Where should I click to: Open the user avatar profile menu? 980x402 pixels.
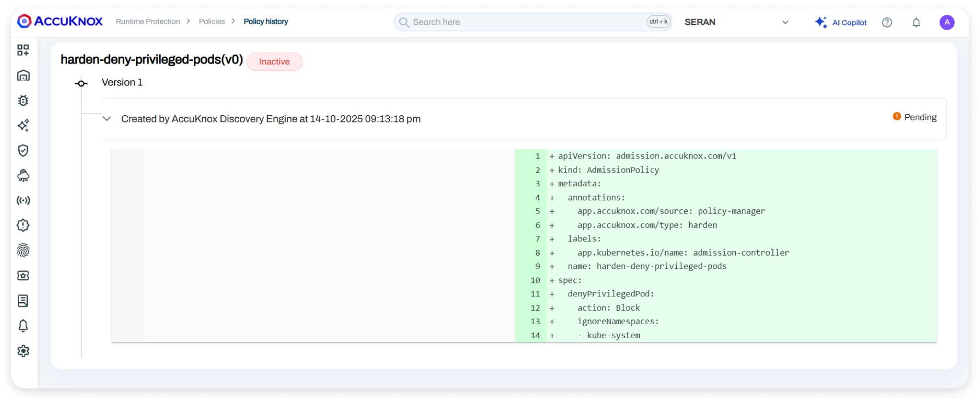(x=946, y=23)
